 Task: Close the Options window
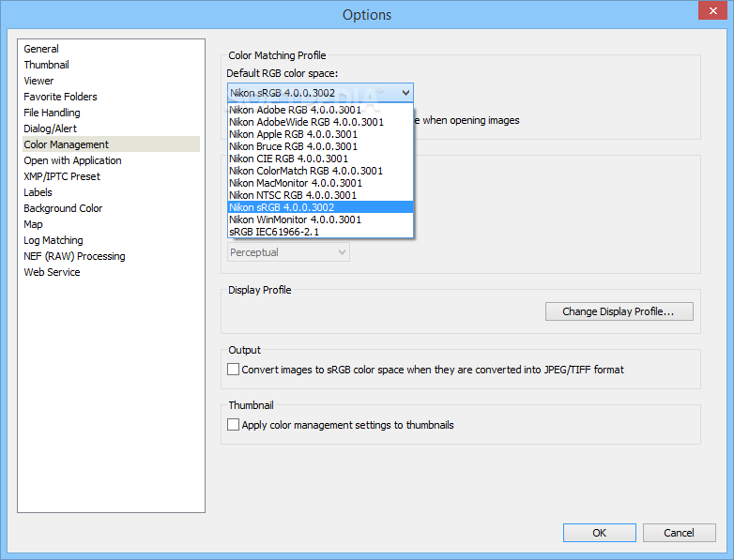click(713, 10)
